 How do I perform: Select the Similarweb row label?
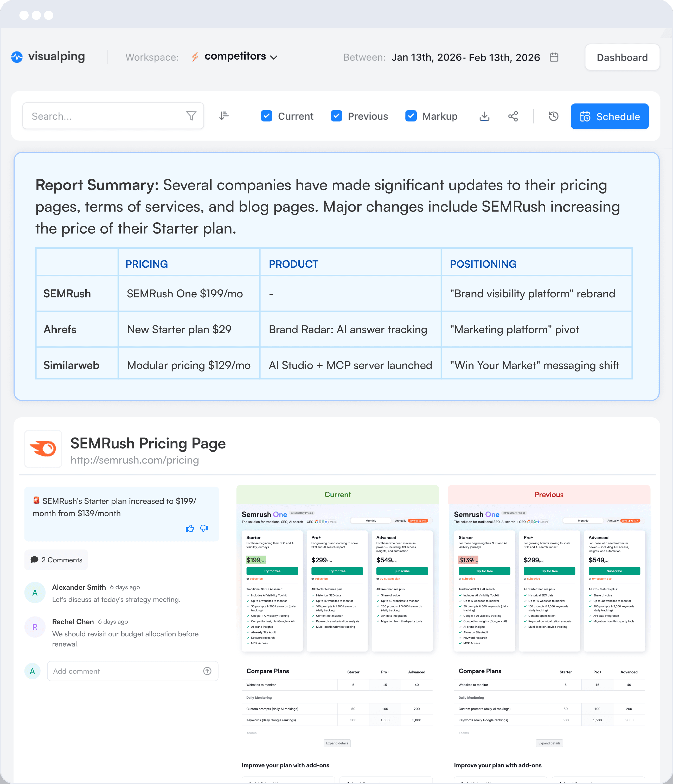point(71,365)
